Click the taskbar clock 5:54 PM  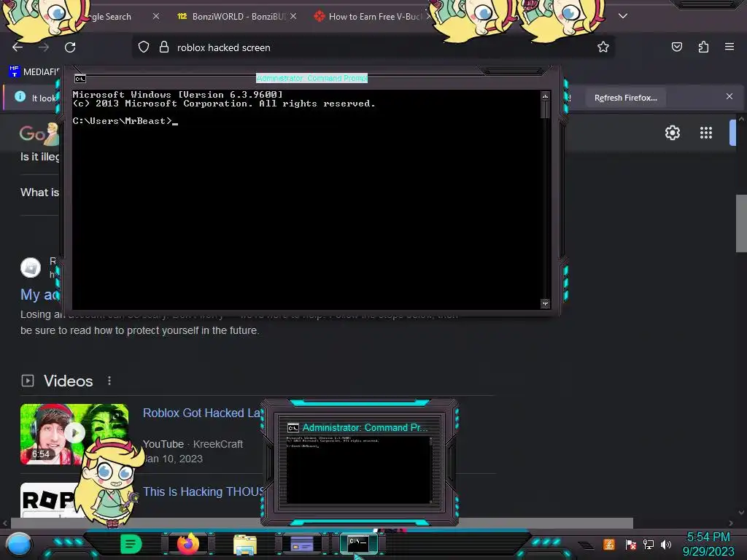pos(708,537)
